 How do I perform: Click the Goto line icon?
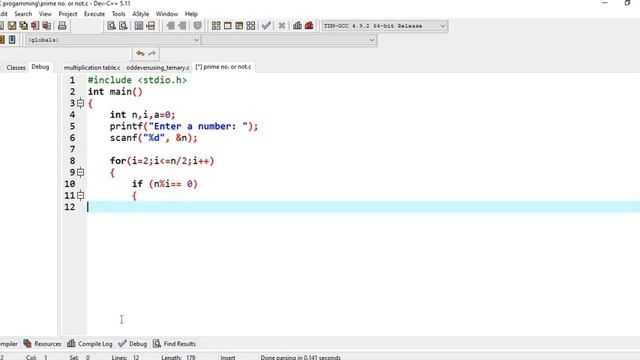[151, 26]
